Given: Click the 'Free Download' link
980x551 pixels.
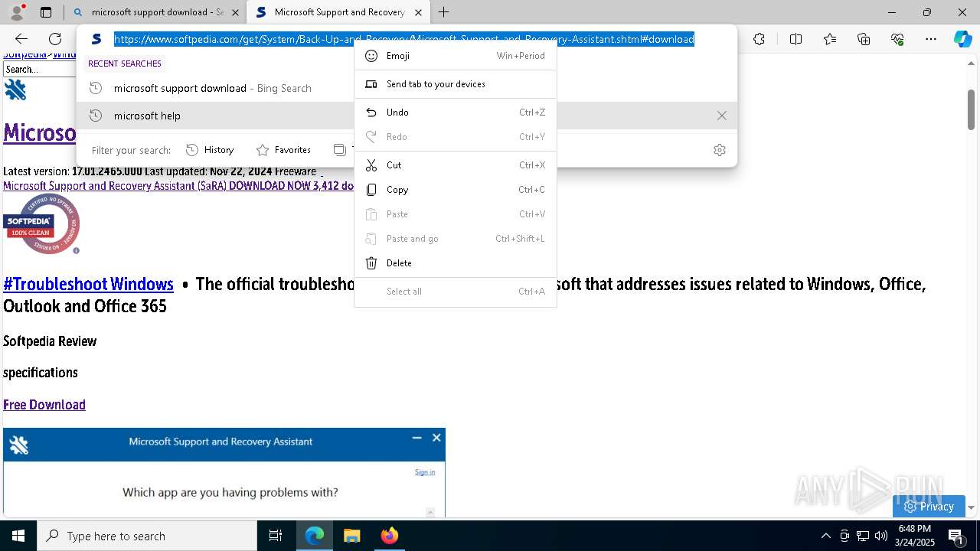Looking at the screenshot, I should (x=44, y=405).
